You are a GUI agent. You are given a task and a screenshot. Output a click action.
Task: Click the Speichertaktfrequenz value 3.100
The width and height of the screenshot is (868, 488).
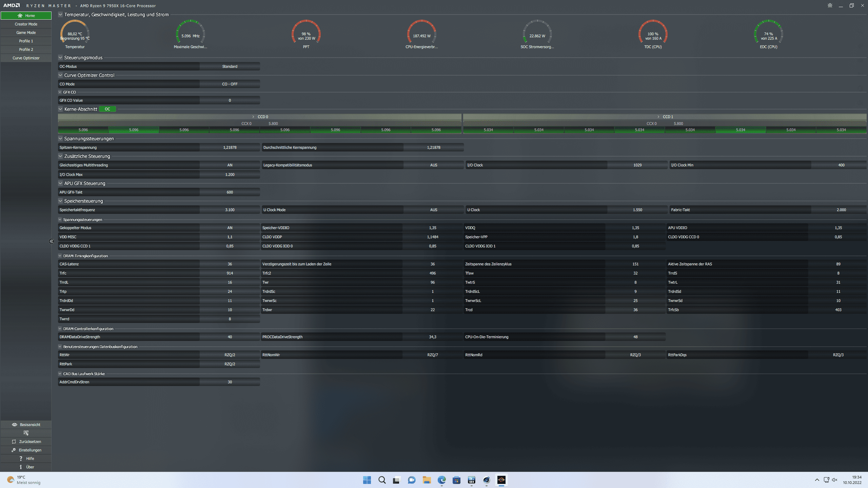pos(230,210)
